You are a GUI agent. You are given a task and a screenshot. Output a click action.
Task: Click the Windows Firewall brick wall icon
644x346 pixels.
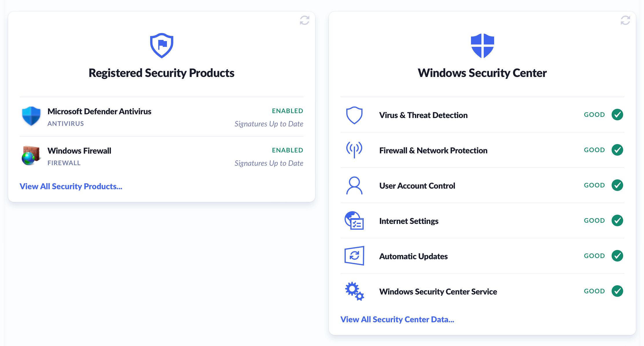tap(31, 155)
